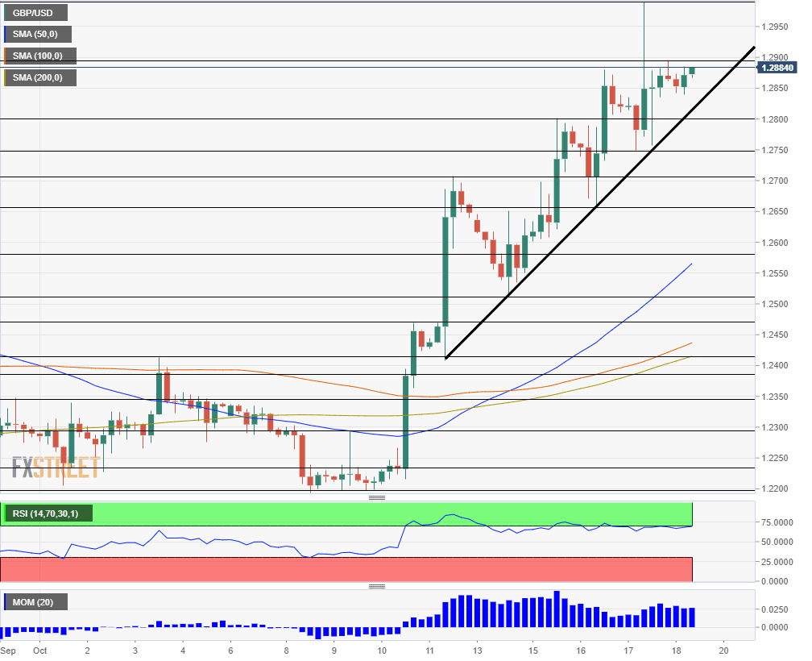
Task: Grab the divider handle above RSI pane
Action: (x=376, y=497)
